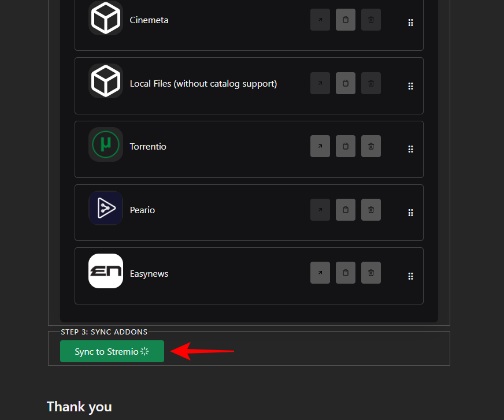Click the Torrentio addon logo
Screen dimensions: 504x420
pos(106,144)
